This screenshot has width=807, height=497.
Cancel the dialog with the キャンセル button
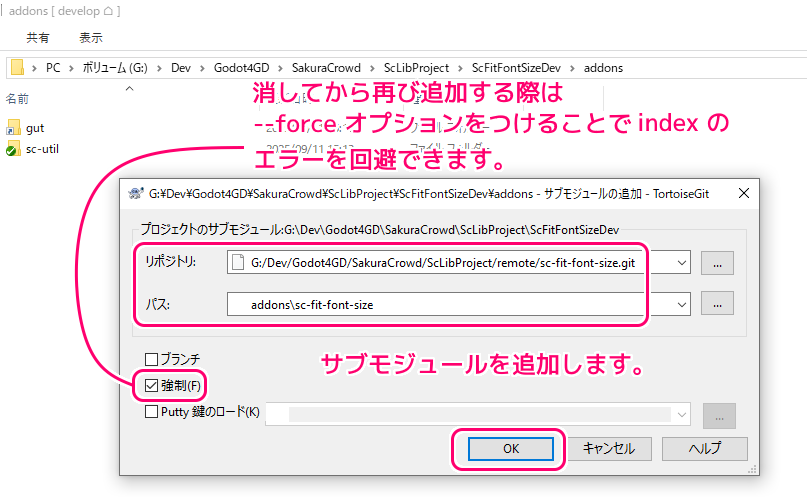(x=609, y=449)
